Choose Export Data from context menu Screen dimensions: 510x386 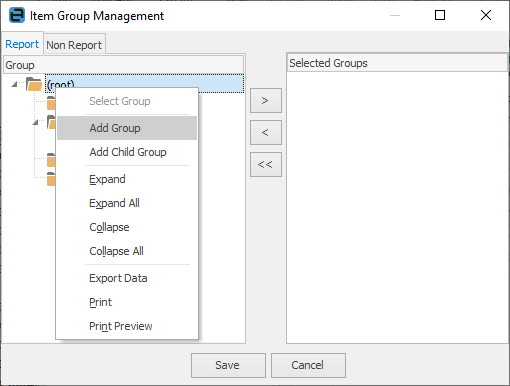[x=127, y=278]
